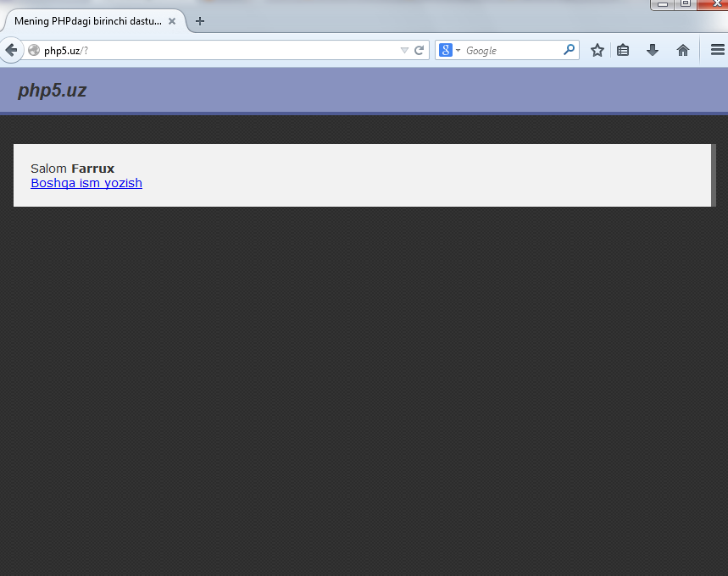Open the URL history dropdown arrow

tap(404, 50)
